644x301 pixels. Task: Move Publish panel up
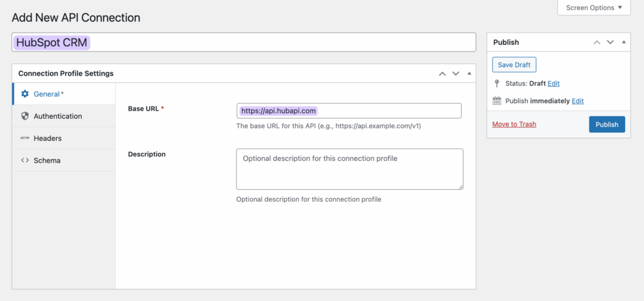pos(597,42)
